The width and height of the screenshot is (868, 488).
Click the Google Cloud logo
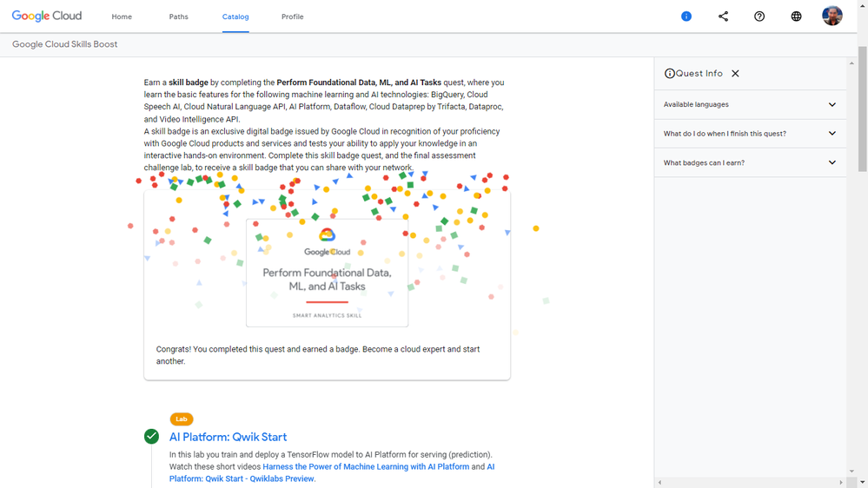(47, 16)
